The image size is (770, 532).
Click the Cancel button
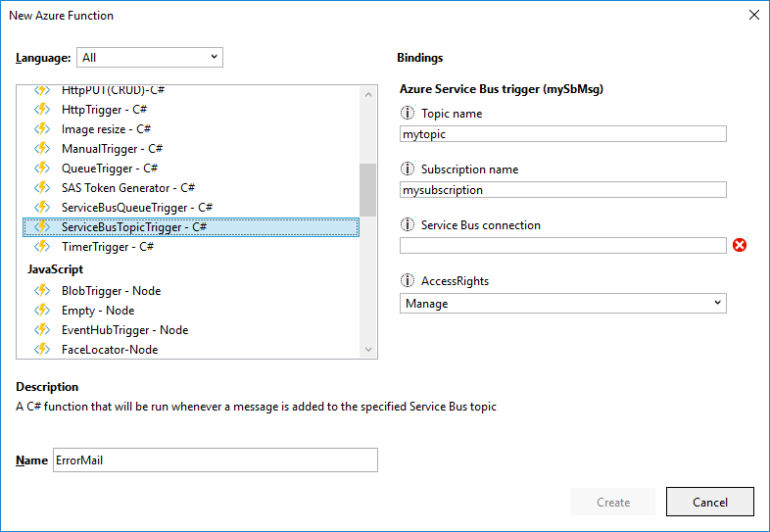tap(710, 502)
